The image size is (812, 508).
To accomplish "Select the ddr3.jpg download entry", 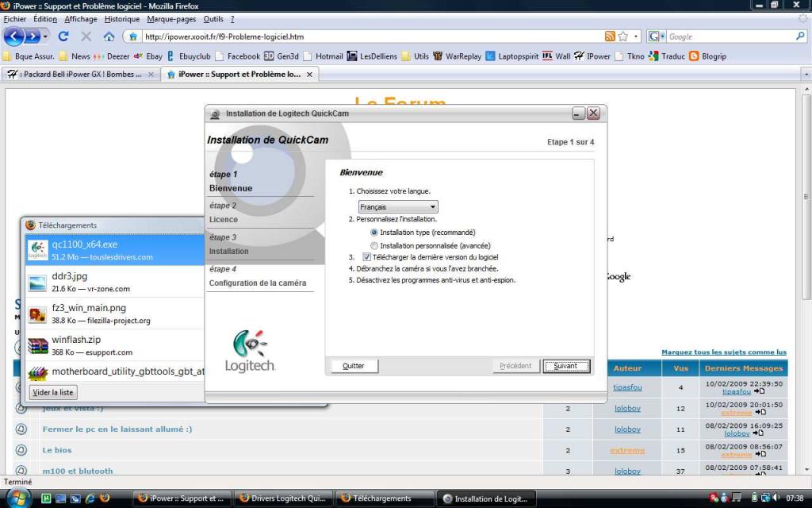I will (115, 282).
